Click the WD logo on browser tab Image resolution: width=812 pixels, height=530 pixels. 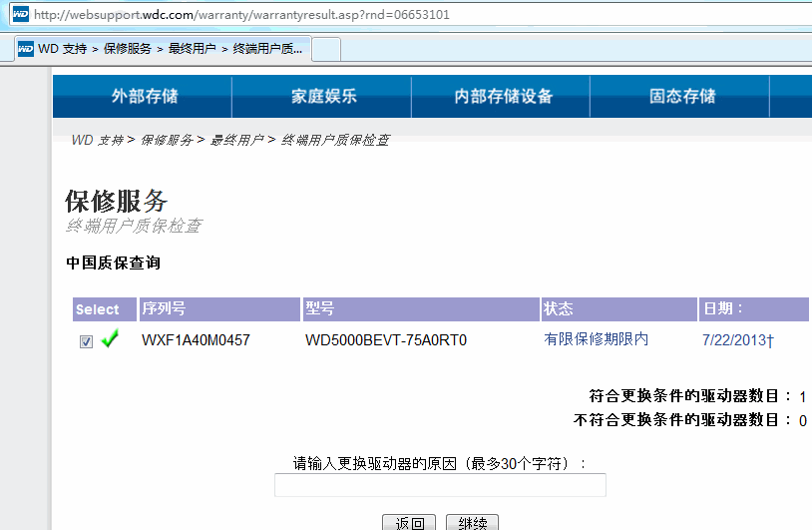26,48
